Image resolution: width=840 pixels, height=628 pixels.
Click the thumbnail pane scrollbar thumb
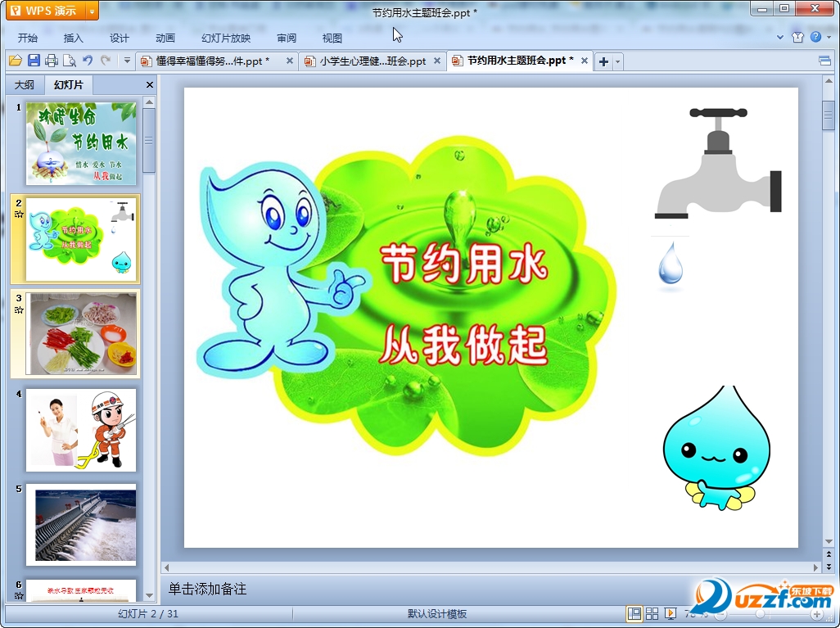pos(150,140)
